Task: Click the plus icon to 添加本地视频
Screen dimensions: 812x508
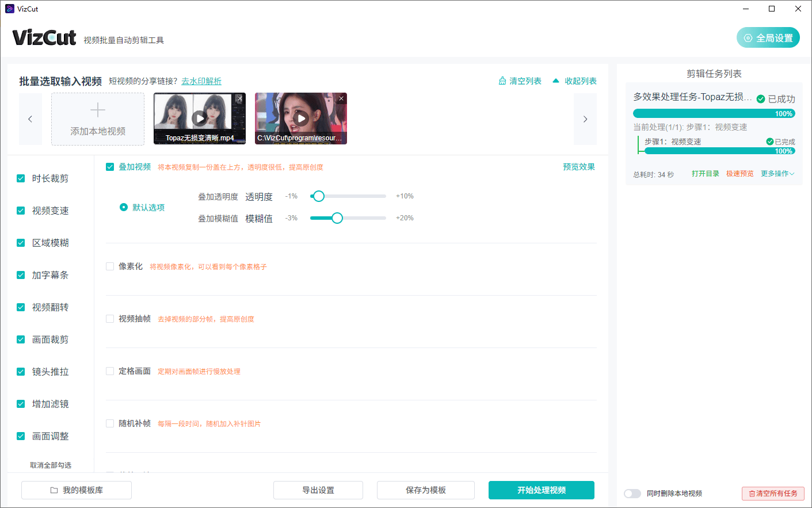Action: [97, 110]
